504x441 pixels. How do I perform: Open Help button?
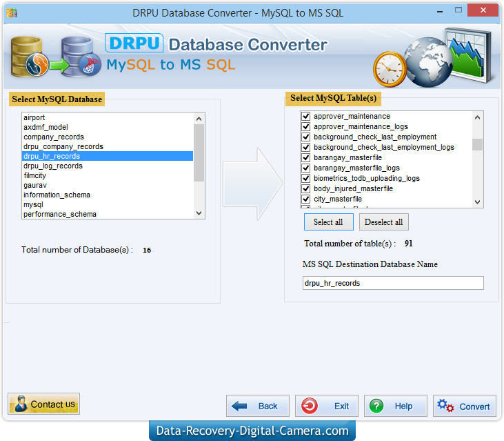click(396, 406)
